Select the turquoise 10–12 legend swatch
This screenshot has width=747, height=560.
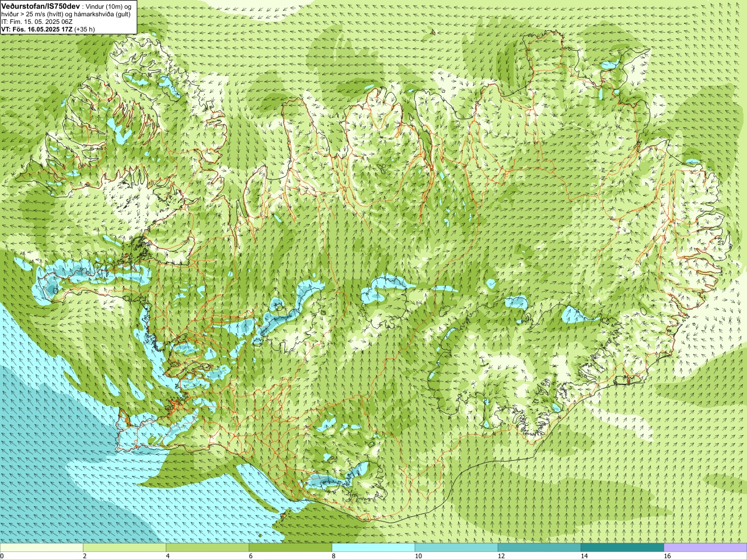pyautogui.click(x=456, y=548)
